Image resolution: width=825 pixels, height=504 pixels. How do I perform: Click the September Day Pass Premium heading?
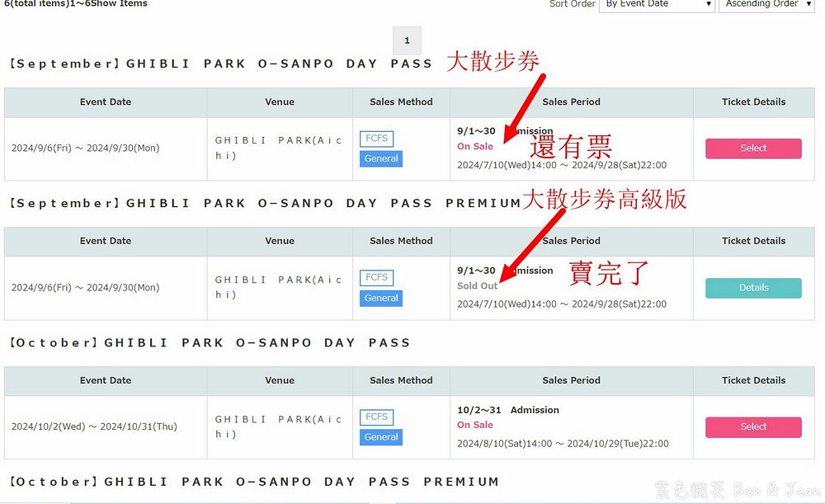(x=264, y=203)
